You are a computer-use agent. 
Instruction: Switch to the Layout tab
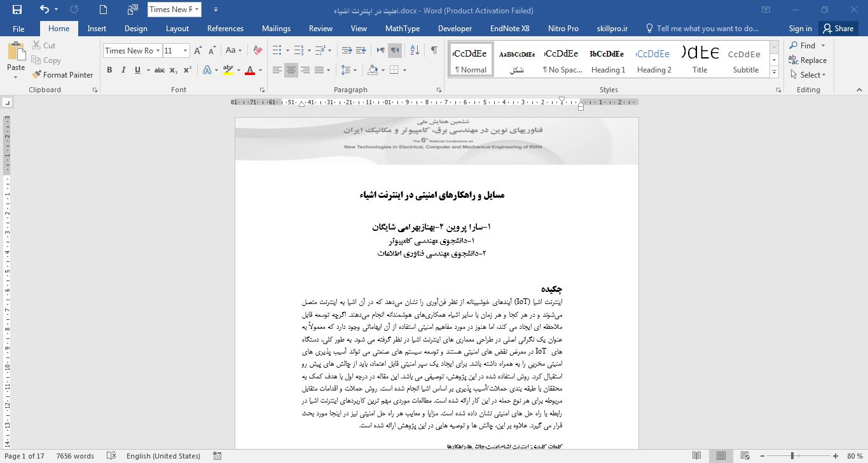(x=177, y=28)
